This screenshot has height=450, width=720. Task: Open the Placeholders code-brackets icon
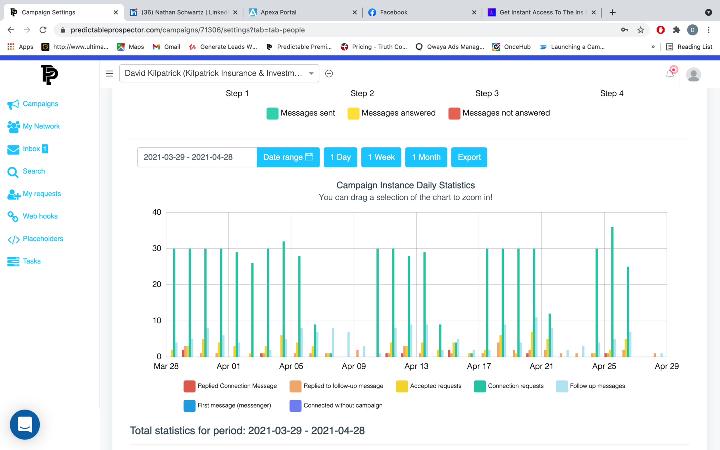point(13,239)
